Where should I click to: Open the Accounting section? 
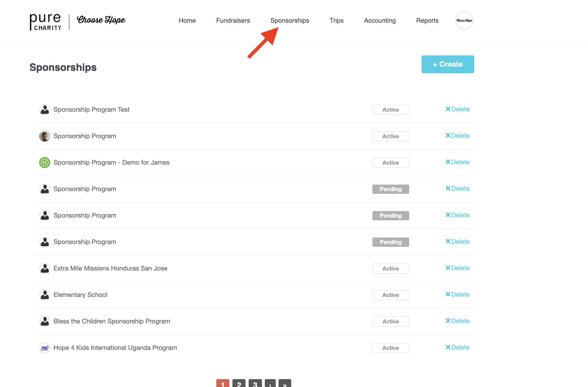pyautogui.click(x=380, y=20)
